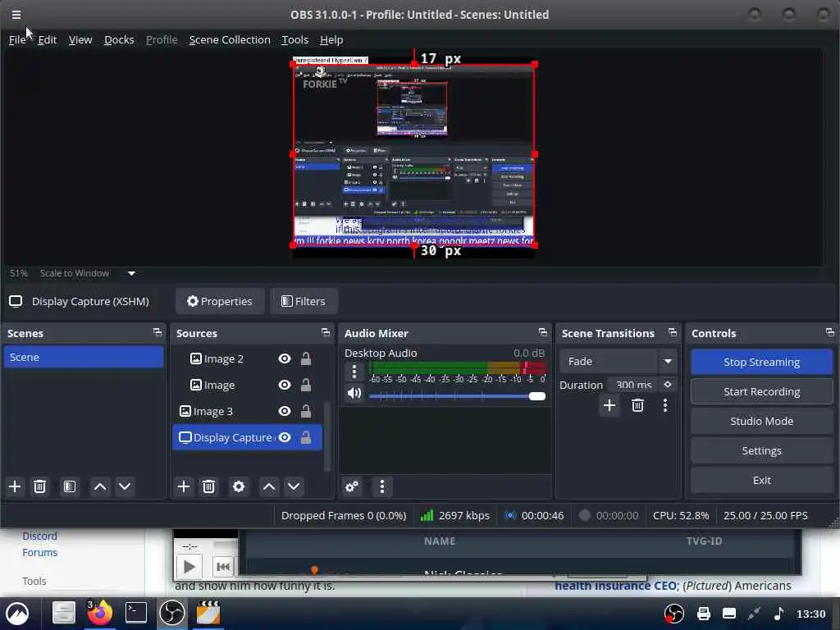The height and width of the screenshot is (630, 840).
Task: Open the Help menu
Action: pos(331,39)
